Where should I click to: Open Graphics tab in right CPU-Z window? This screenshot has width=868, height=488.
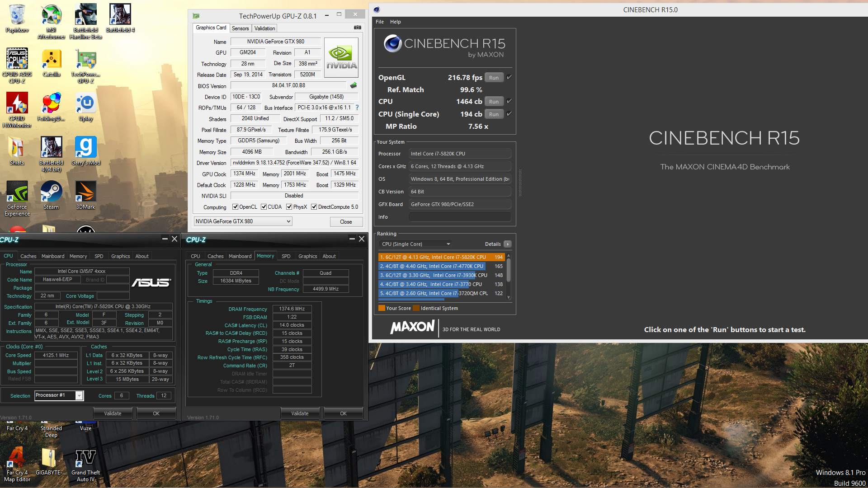(308, 256)
